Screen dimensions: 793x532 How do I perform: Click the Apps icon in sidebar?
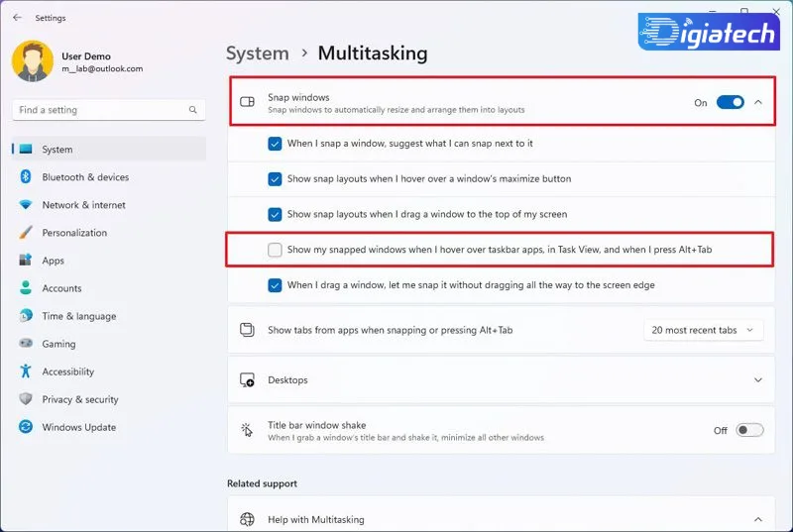point(26,261)
